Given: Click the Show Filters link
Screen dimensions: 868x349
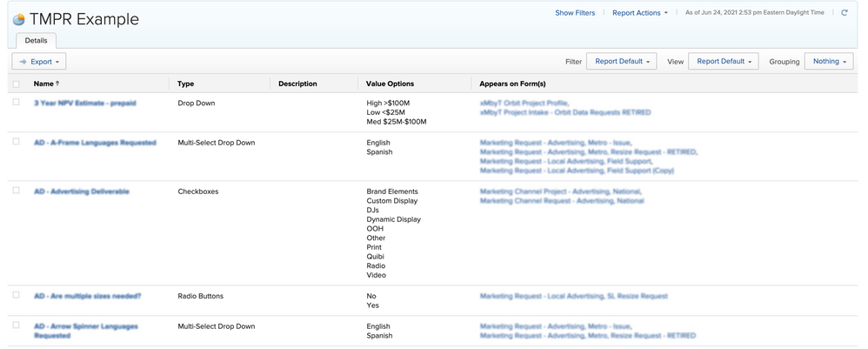Looking at the screenshot, I should coord(575,13).
